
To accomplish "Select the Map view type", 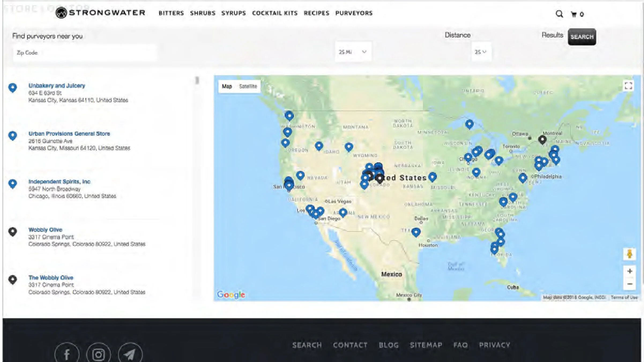I will [227, 86].
